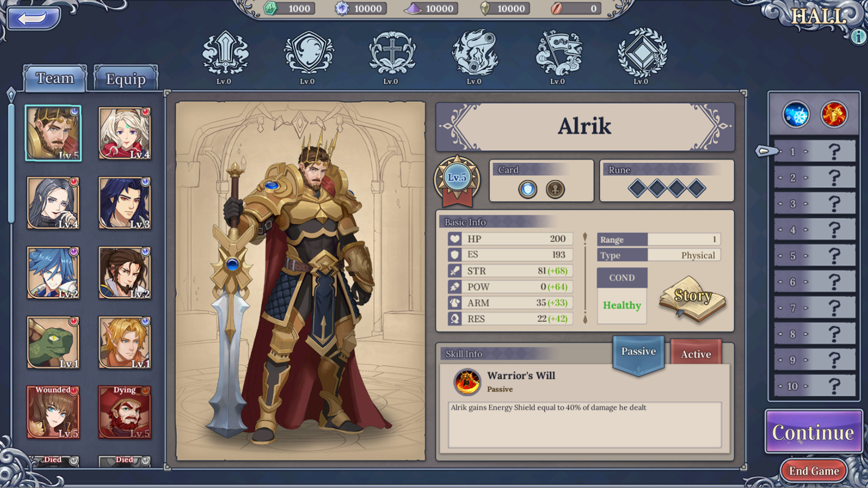Screen dimensions: 868x488
Task: Click the blue shield card icon
Action: click(x=528, y=189)
